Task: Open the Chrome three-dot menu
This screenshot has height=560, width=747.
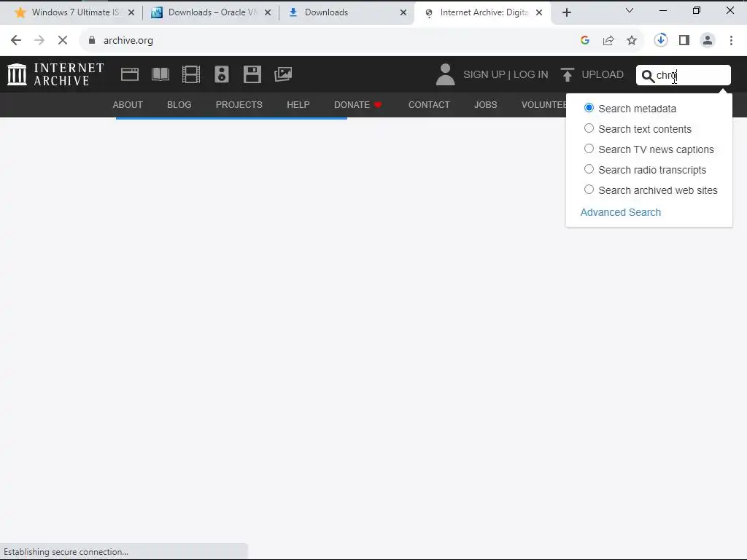Action: [x=731, y=41]
